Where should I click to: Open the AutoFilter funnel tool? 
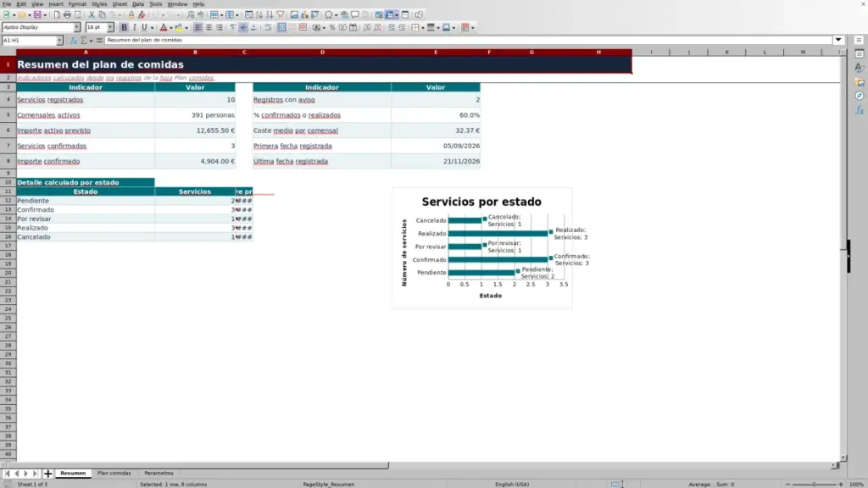281,15
